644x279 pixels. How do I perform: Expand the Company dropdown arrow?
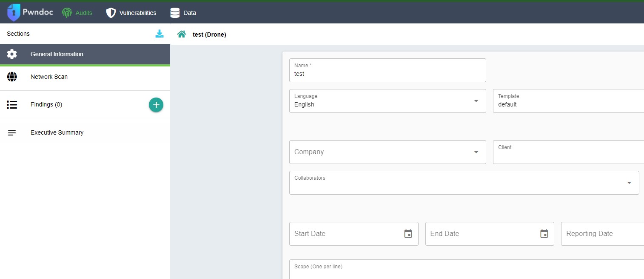coord(476,152)
